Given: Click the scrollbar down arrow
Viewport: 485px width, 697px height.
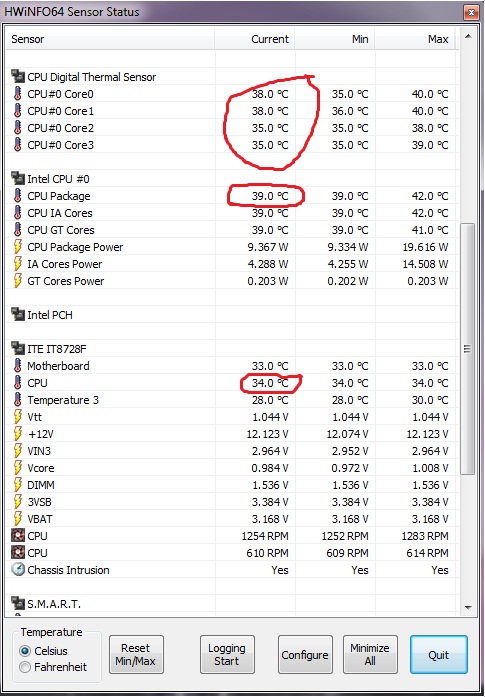Looking at the screenshot, I should pos(468,607).
